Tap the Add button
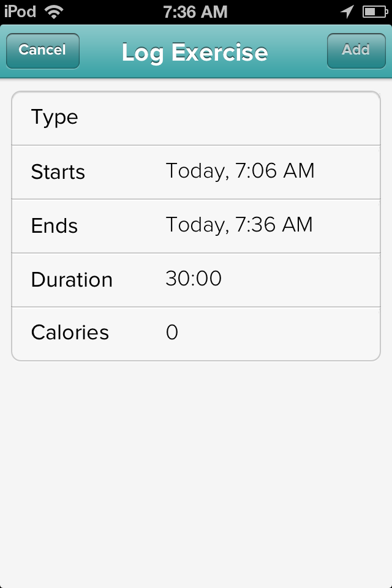The image size is (392, 588). tap(356, 51)
